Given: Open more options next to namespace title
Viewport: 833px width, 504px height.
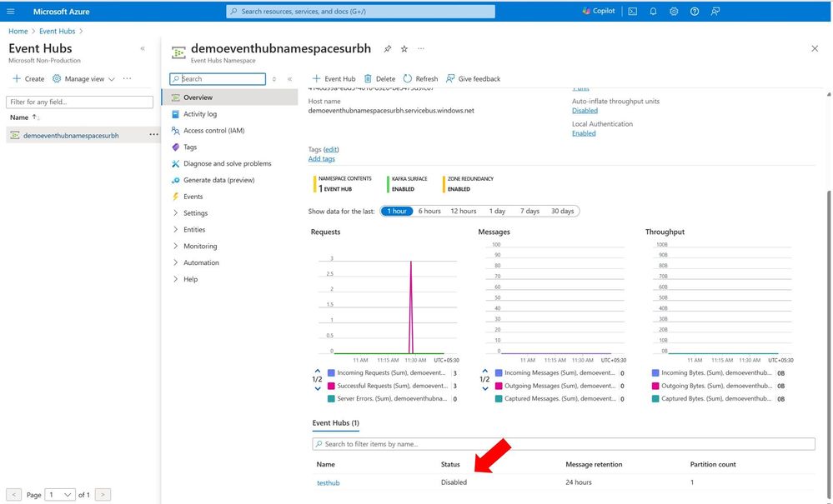Looking at the screenshot, I should pyautogui.click(x=421, y=49).
